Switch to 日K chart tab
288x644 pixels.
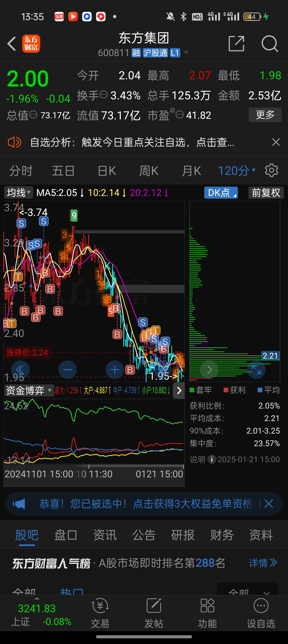(107, 171)
